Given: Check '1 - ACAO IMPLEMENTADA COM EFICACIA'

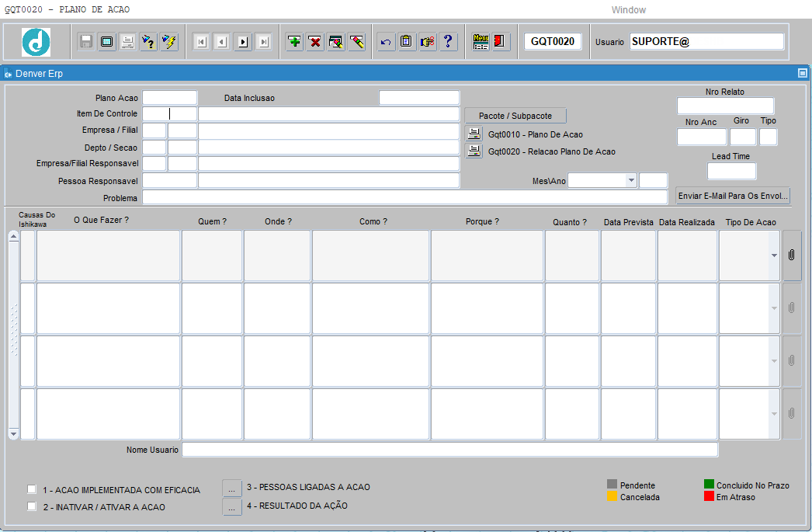Looking at the screenshot, I should [x=32, y=489].
